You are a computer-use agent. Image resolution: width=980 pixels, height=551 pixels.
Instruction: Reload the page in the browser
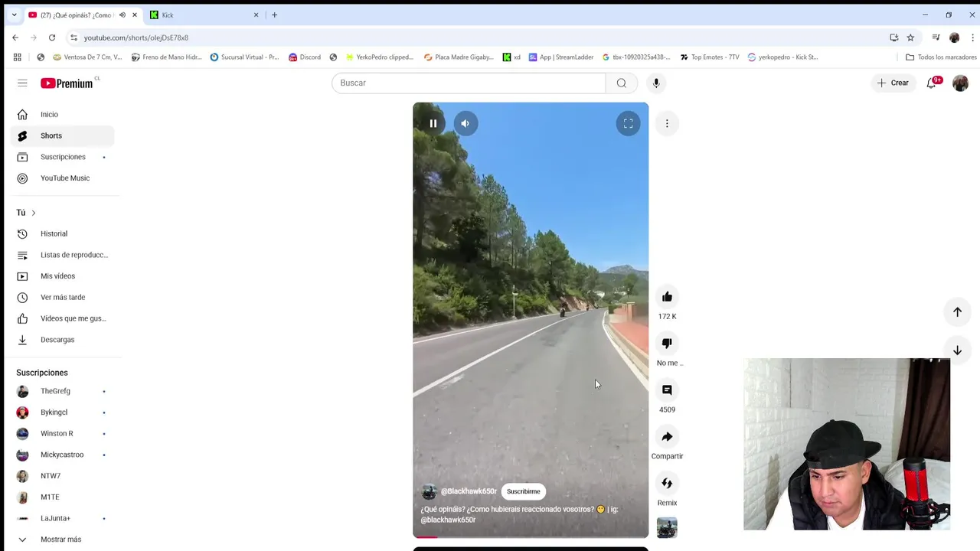point(52,37)
